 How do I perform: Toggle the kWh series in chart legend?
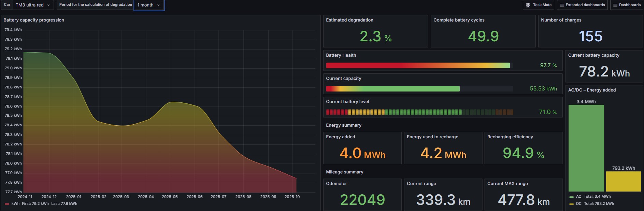(x=15, y=204)
